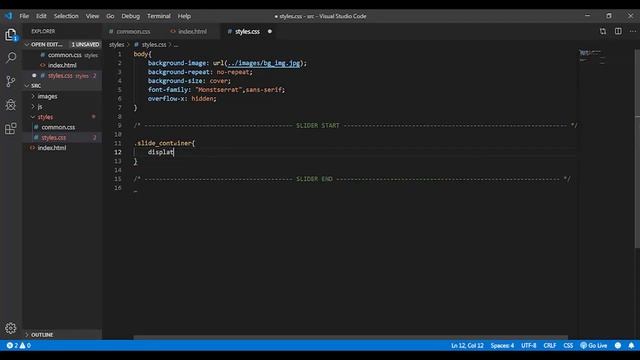The height and width of the screenshot is (360, 640).
Task: Expand the images folder
Action: (47, 96)
